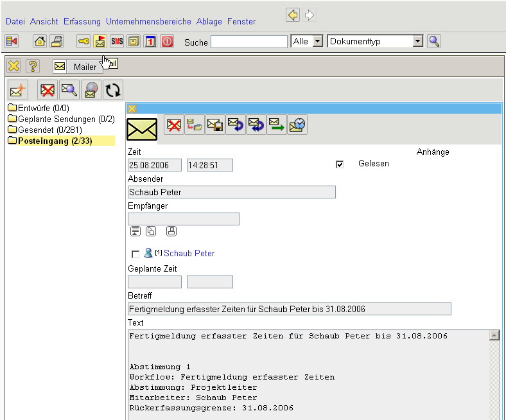Reply to the open message
Image resolution: width=506 pixels, height=420 pixels.
tap(236, 125)
